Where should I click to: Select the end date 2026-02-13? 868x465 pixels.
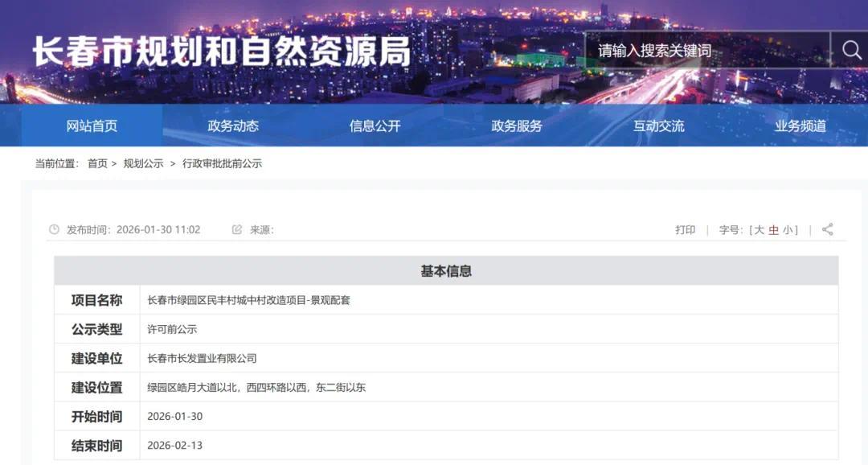pos(175,445)
